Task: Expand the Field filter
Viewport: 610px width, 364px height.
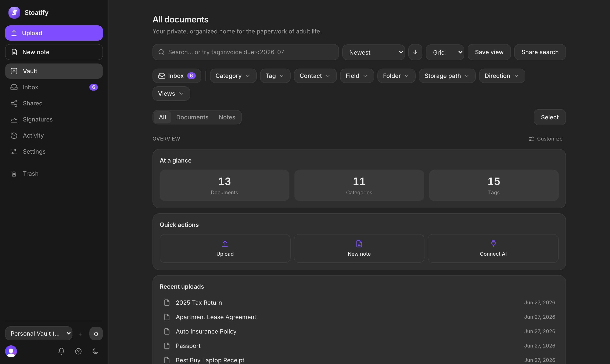Action: click(x=357, y=76)
